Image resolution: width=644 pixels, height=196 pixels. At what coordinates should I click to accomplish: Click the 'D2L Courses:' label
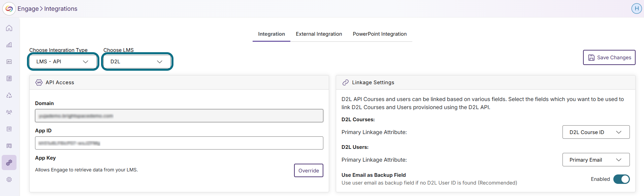click(x=358, y=120)
